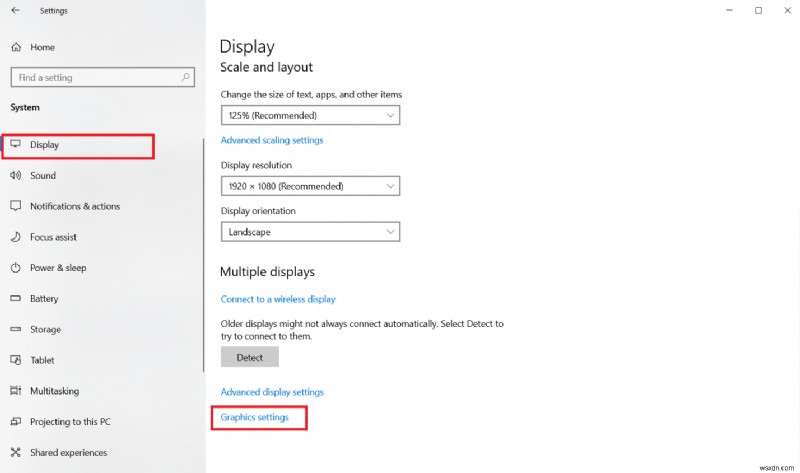Click the search magnifier icon

pyautogui.click(x=185, y=77)
